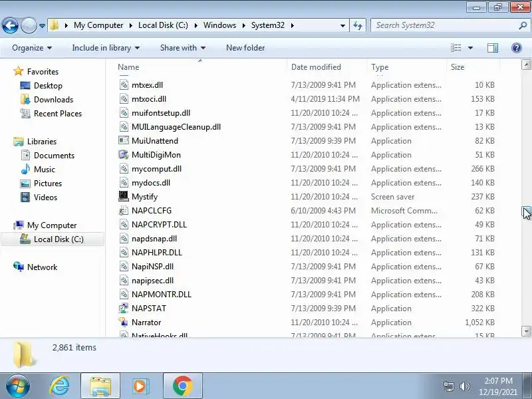This screenshot has width=532, height=399.
Task: Select Local Disk (C:) in navigation pane
Action: click(x=59, y=239)
